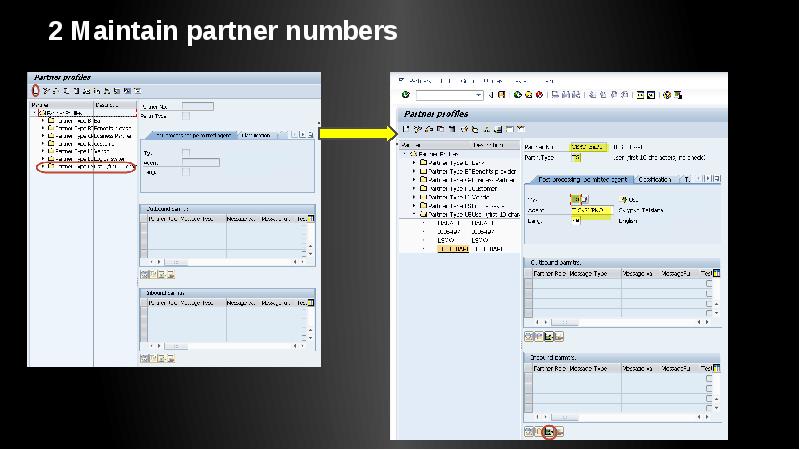Tick first Test checkbox in Outbound parmtrs
Viewport: 800px width, 450px height.
[709, 283]
